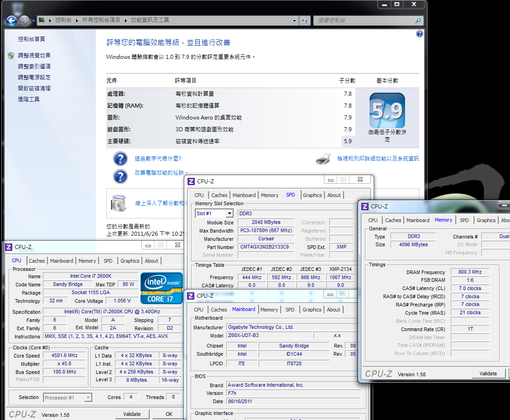Expand the address bar history dropdown arrow
Viewport: 510px width, 420px height.
click(x=294, y=21)
